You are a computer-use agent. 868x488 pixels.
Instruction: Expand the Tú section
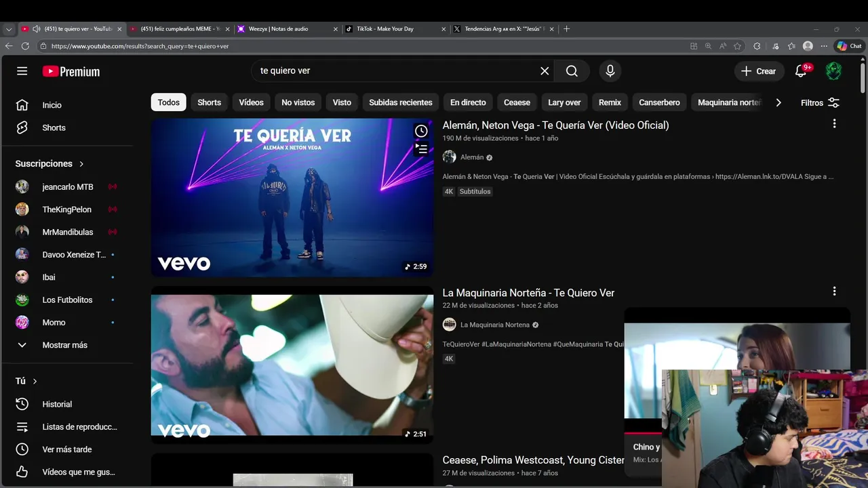pos(26,381)
